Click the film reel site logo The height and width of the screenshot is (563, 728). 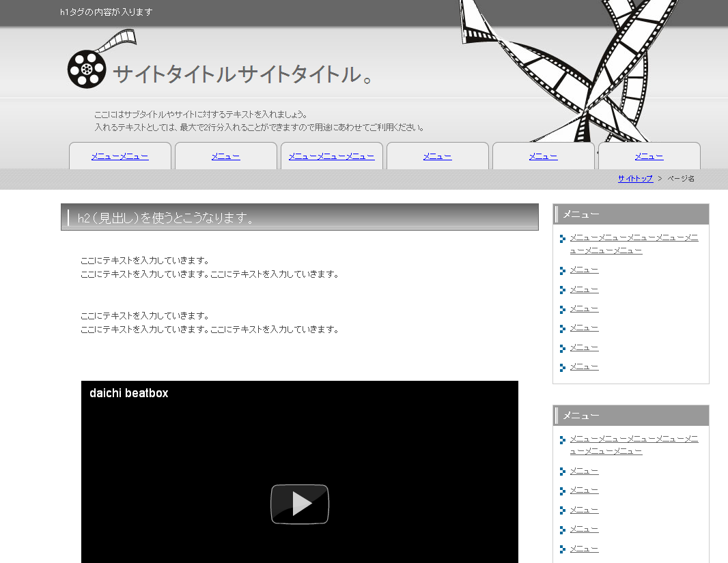click(102, 59)
